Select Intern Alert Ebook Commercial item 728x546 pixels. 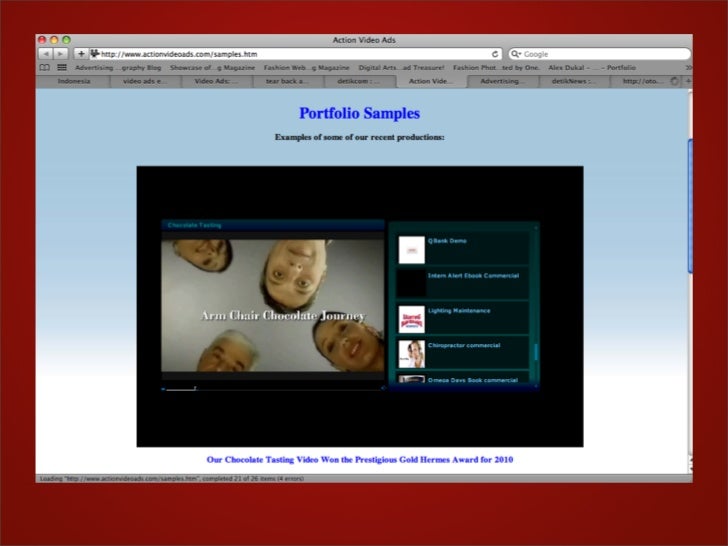coord(463,283)
